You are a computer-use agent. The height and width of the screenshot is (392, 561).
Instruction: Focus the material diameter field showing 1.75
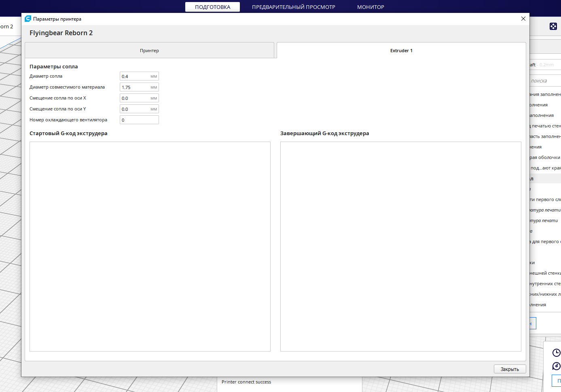pyautogui.click(x=139, y=87)
